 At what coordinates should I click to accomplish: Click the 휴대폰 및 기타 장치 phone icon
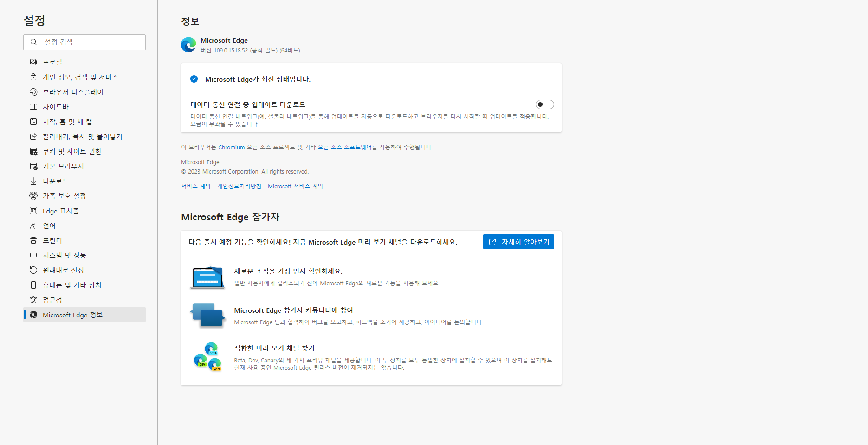33,285
